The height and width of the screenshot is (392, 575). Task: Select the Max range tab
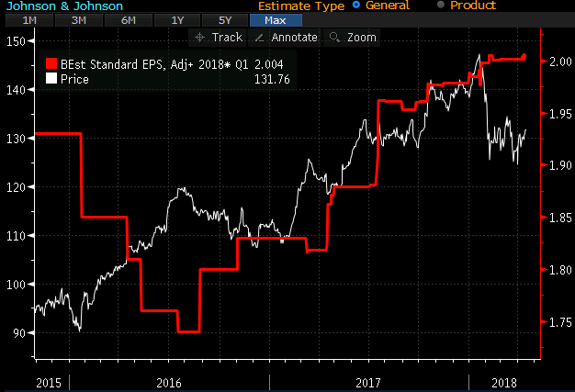(276, 20)
